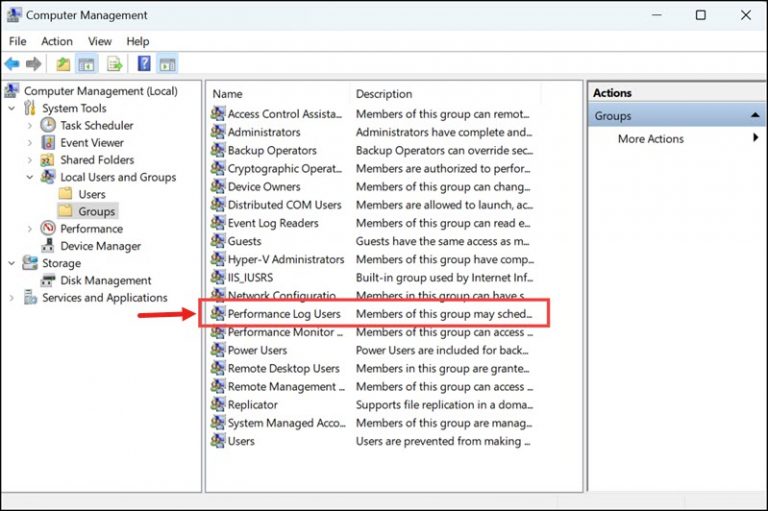This screenshot has width=768, height=511.
Task: Click the Power Users group icon
Action: [x=218, y=350]
